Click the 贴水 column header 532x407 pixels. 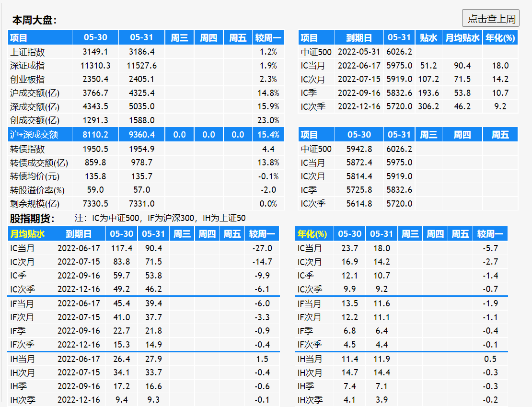pyautogui.click(x=428, y=38)
